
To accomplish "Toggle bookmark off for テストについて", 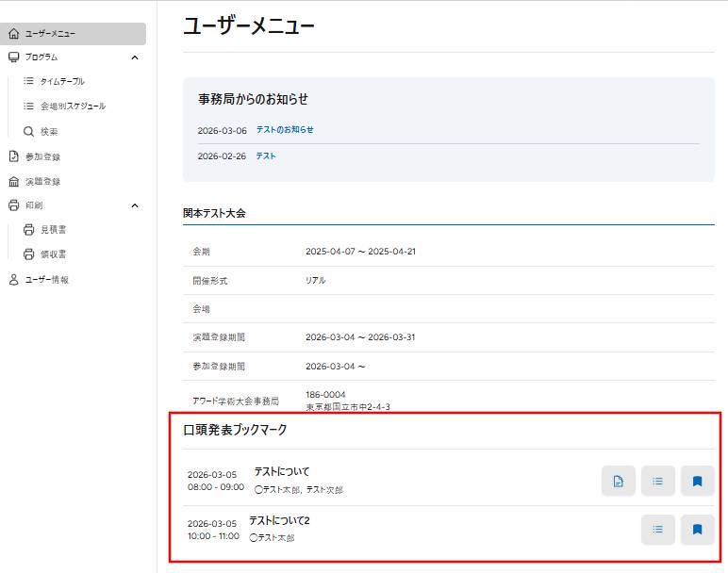I will point(698,482).
